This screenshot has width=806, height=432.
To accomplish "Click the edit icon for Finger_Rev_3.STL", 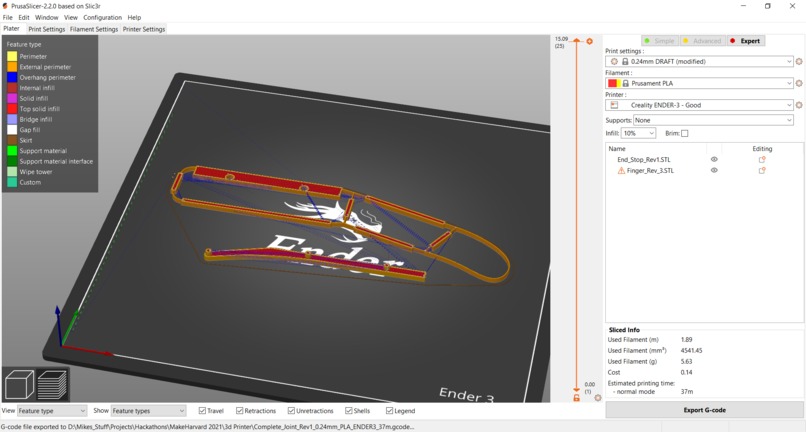I will coord(762,170).
